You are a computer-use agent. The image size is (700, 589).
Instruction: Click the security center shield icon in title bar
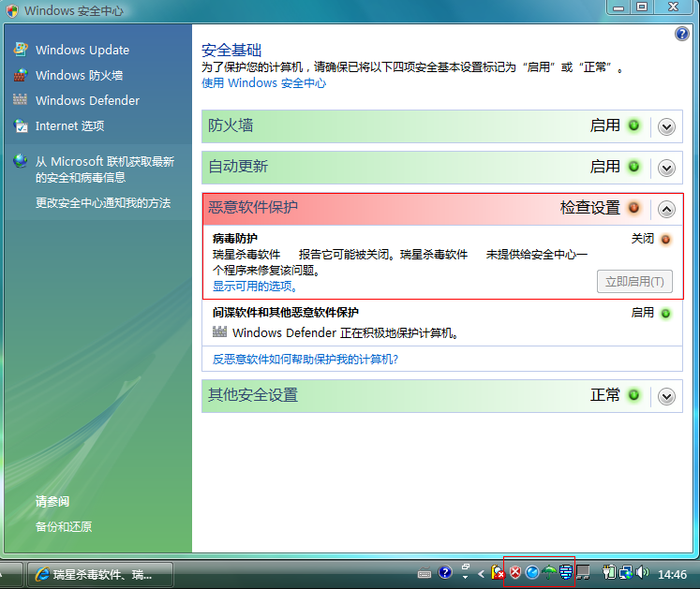click(12, 10)
